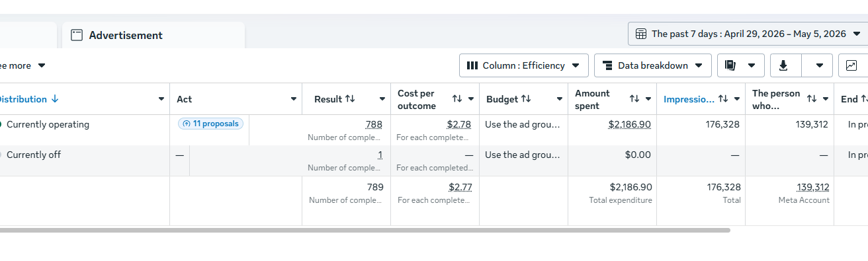Screen dimensions: 868x261
Task: Click the result value 1 in off row
Action: point(380,155)
